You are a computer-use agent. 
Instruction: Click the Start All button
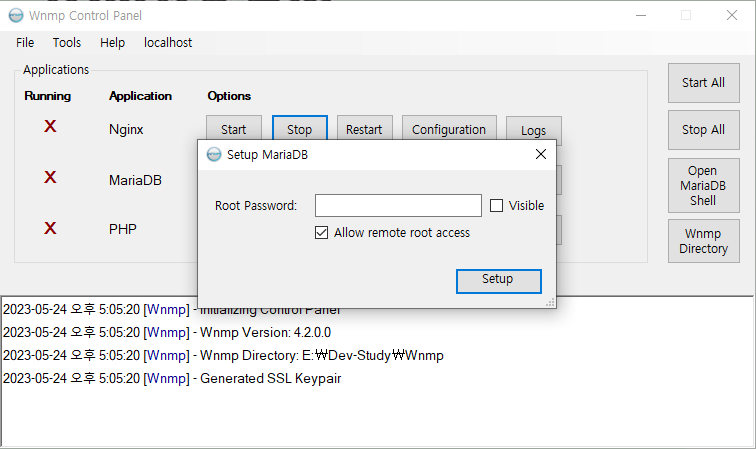tap(703, 83)
